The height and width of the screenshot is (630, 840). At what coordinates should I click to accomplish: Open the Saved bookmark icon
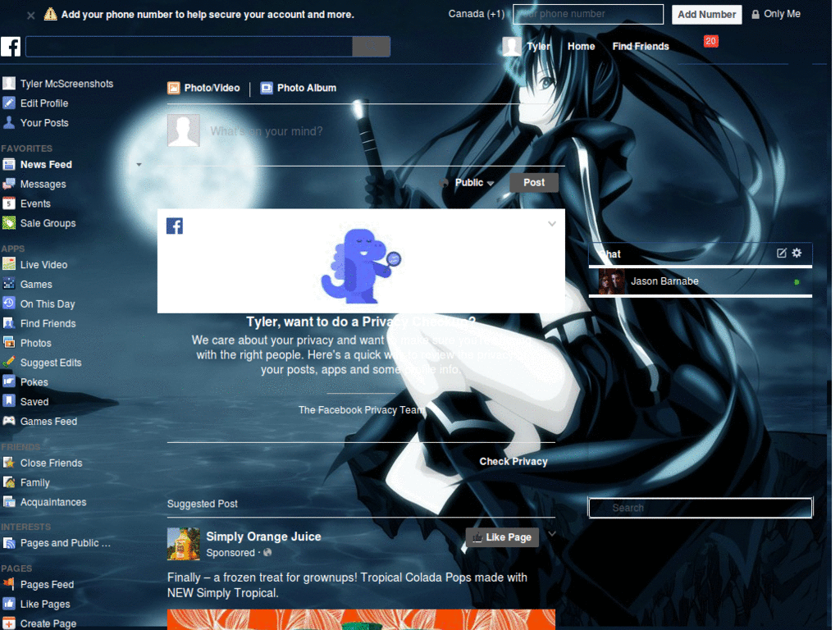[x=8, y=401]
